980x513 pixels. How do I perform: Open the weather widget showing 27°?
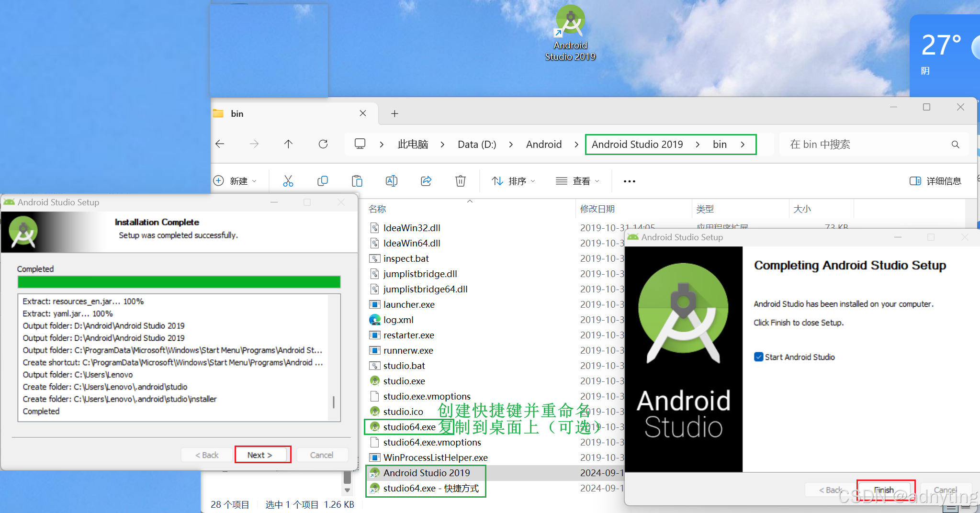tap(945, 55)
